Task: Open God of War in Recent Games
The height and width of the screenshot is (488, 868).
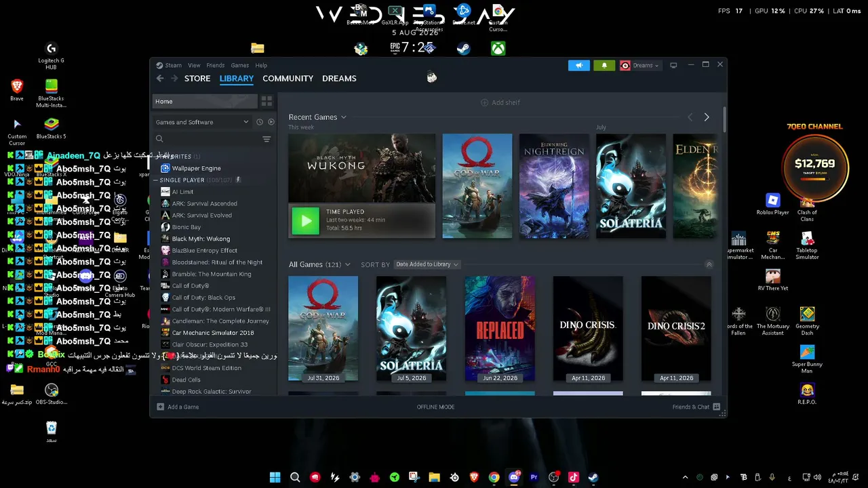Action: coord(477,186)
